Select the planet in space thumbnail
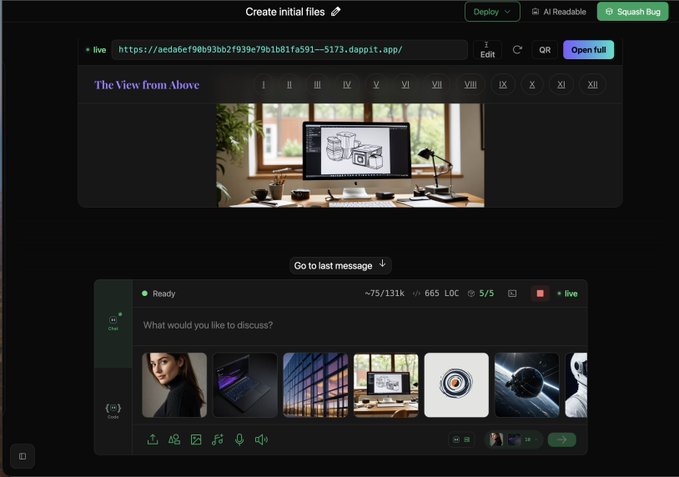Viewport: 679px width, 477px height. [x=527, y=385]
